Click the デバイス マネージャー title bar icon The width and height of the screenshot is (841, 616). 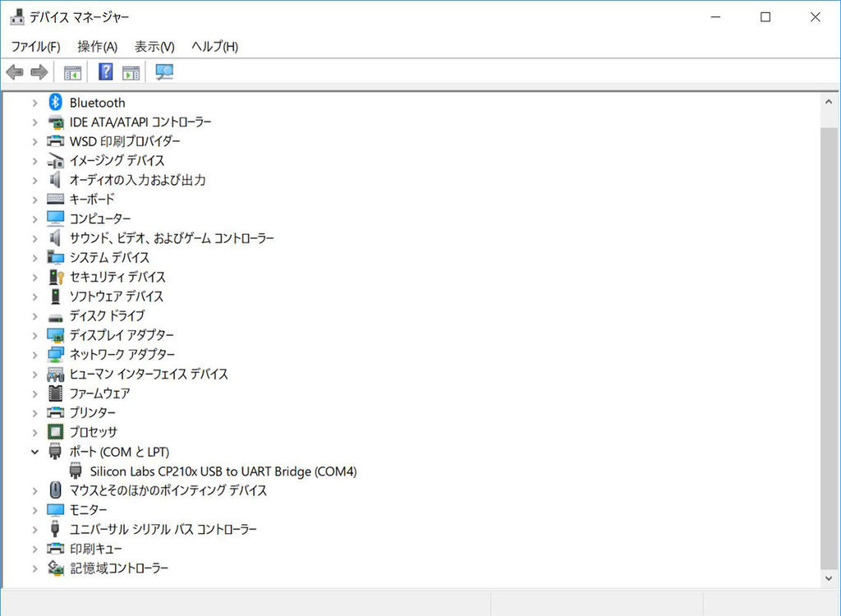tap(17, 17)
